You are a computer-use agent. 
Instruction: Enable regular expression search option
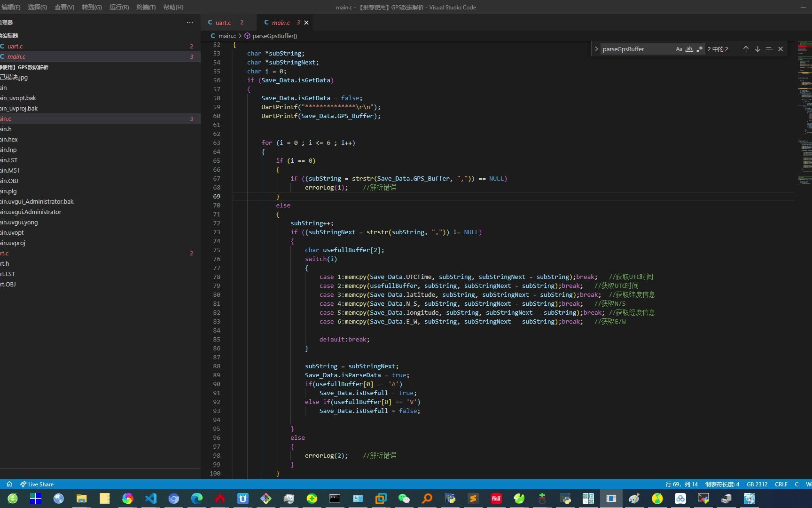pyautogui.click(x=700, y=49)
